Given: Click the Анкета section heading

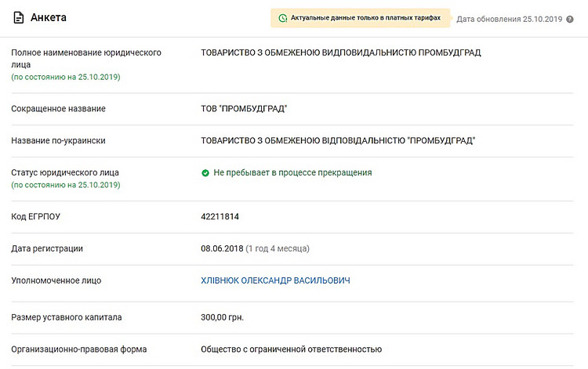Looking at the screenshot, I should [x=49, y=17].
